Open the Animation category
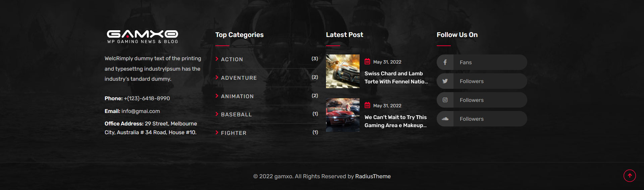 (237, 96)
